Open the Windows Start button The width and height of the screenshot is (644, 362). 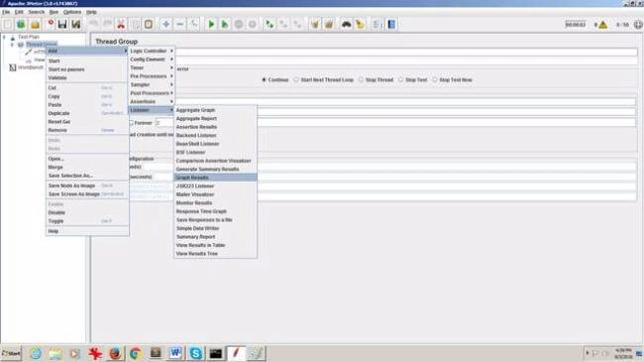point(11,353)
